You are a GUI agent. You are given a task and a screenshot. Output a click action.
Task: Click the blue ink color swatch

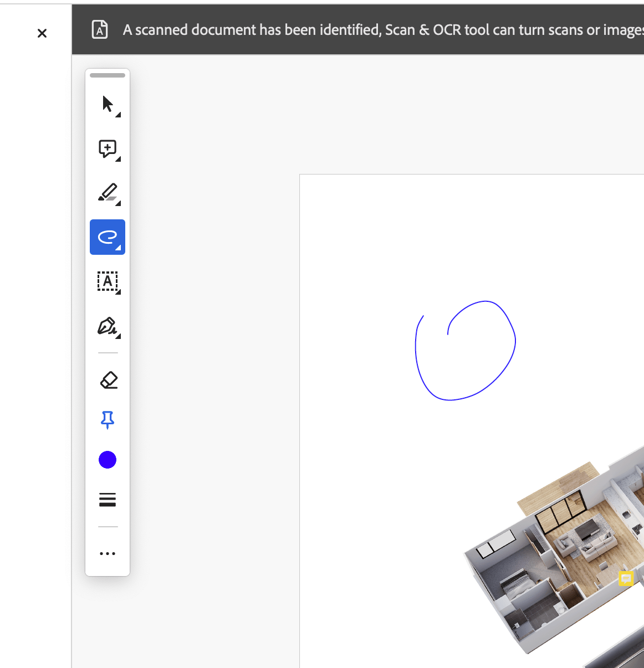tap(107, 460)
